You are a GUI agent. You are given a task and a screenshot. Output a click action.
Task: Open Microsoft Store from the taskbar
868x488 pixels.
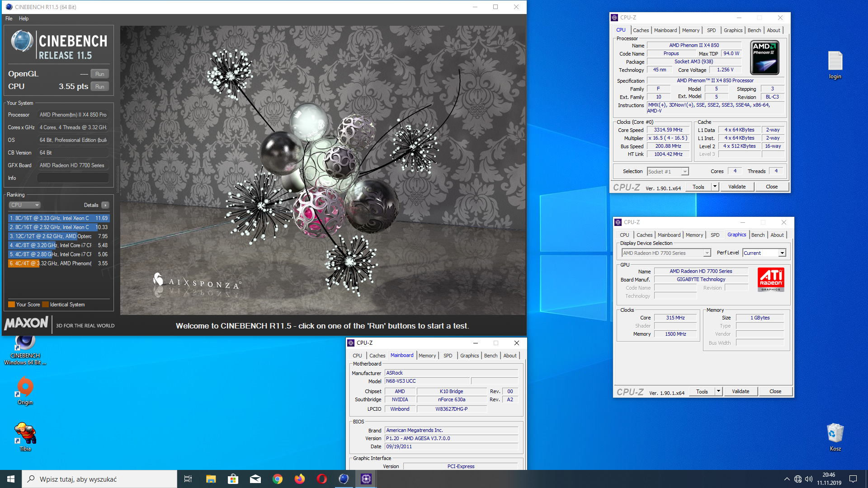pyautogui.click(x=233, y=479)
